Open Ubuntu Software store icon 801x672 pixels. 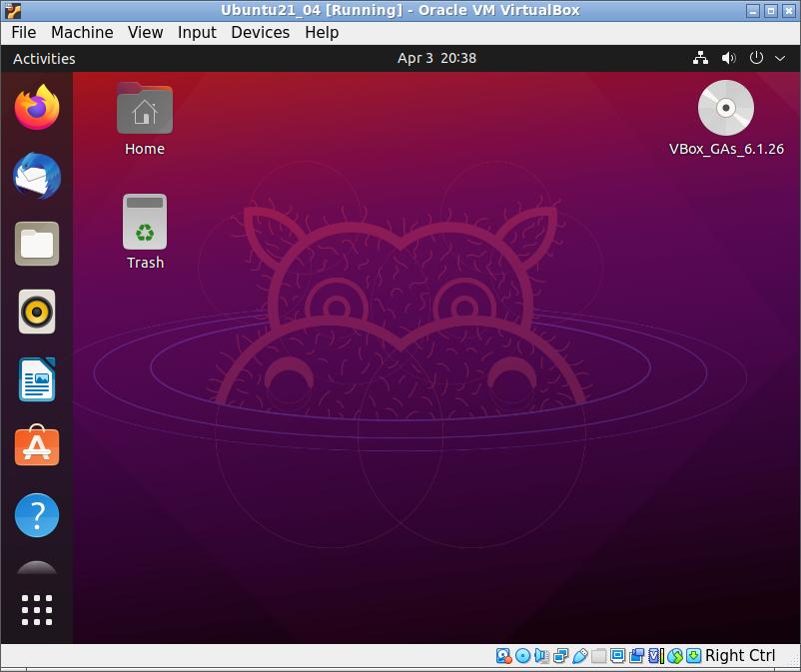pyautogui.click(x=37, y=448)
